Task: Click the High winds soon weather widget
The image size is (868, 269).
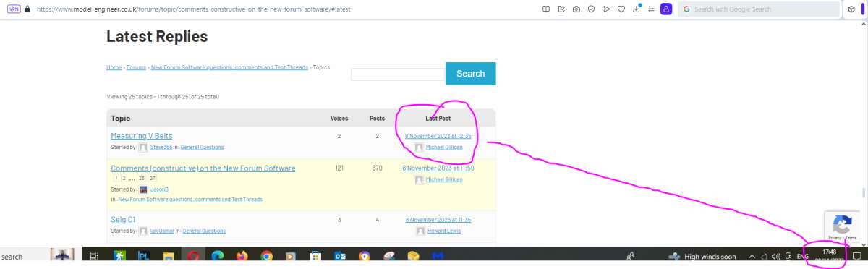Action: (x=703, y=257)
